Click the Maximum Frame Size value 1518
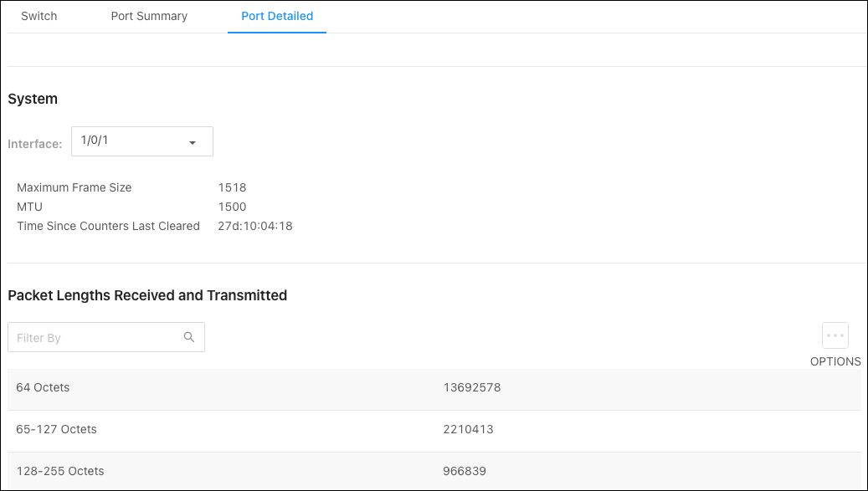The width and height of the screenshot is (868, 491). pos(232,187)
